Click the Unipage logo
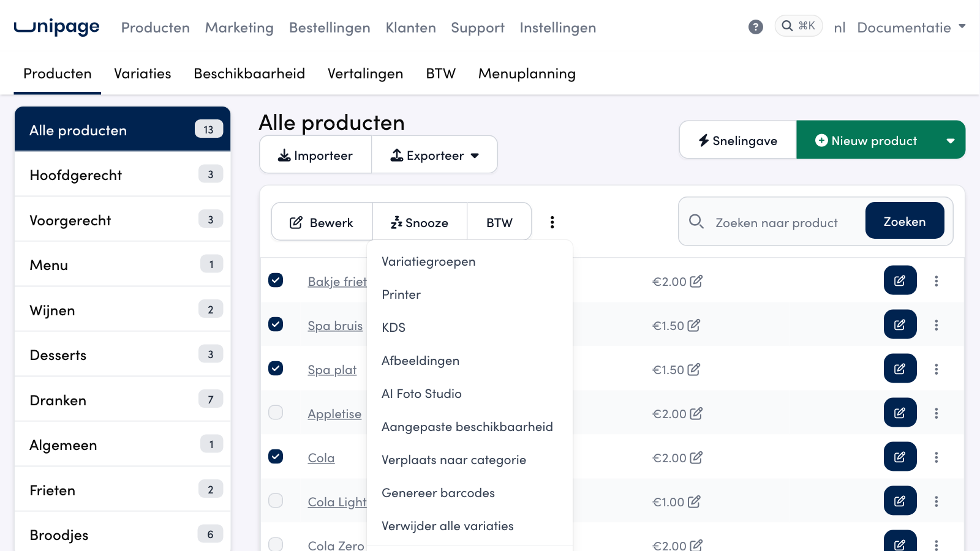 pyautogui.click(x=57, y=27)
